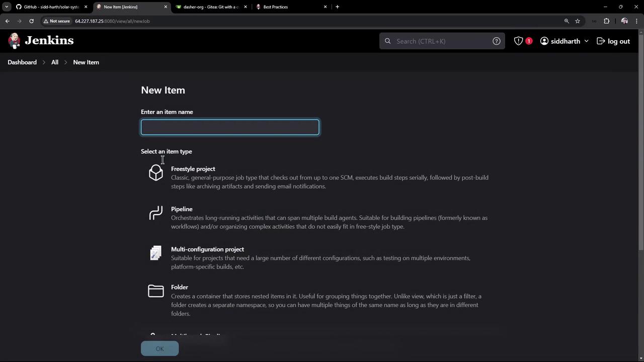Screen dimensions: 644x362
Task: Click the New Item breadcrumb
Action: tap(86, 62)
